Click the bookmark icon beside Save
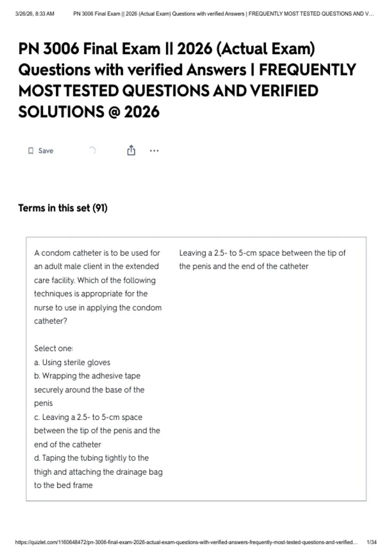This screenshot has width=392, height=556. pyautogui.click(x=31, y=151)
